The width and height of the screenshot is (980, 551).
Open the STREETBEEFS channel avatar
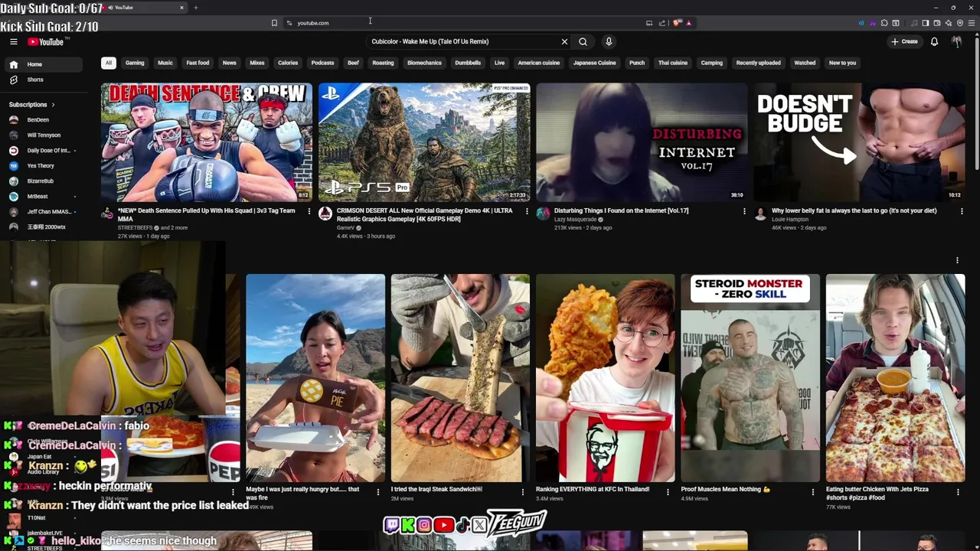pos(107,214)
